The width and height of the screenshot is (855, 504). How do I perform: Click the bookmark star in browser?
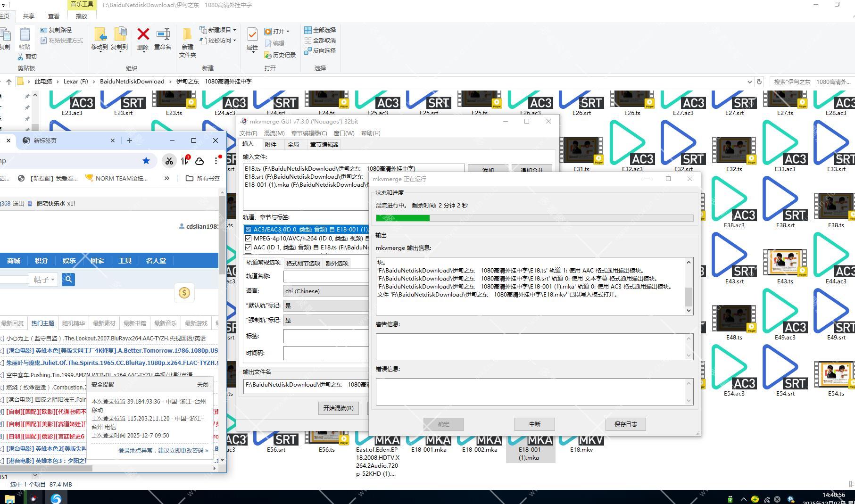pyautogui.click(x=146, y=161)
